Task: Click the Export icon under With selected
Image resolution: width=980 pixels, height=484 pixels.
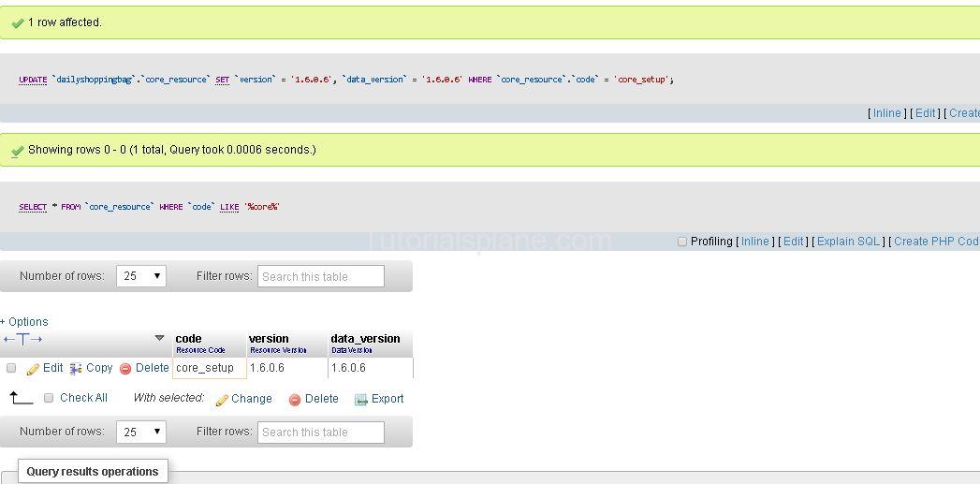Action: click(x=360, y=400)
